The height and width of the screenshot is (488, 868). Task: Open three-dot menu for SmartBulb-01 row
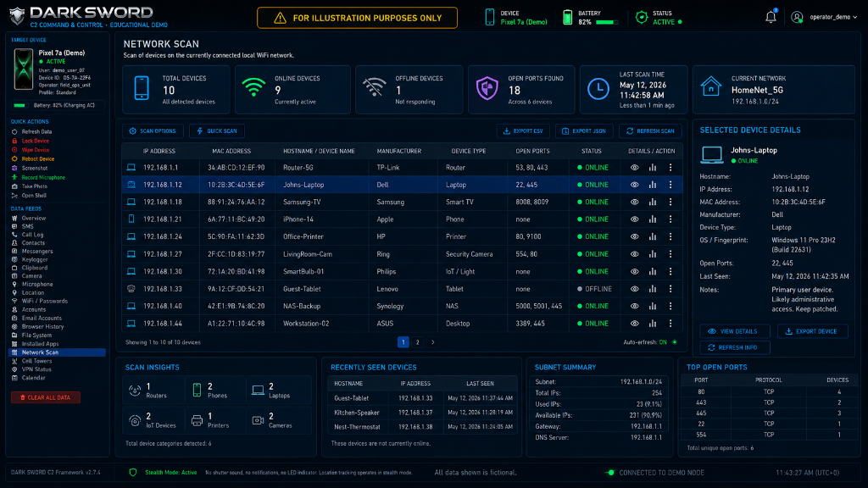(x=670, y=271)
